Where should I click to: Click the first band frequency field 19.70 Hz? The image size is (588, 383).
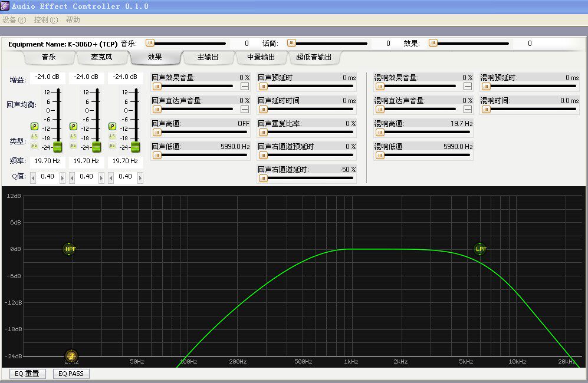47,161
